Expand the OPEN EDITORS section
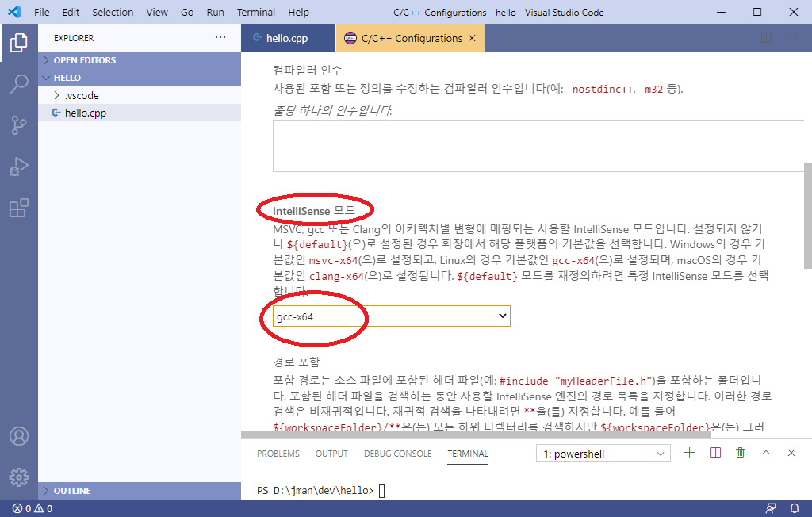This screenshot has width=812, height=517. click(x=140, y=60)
